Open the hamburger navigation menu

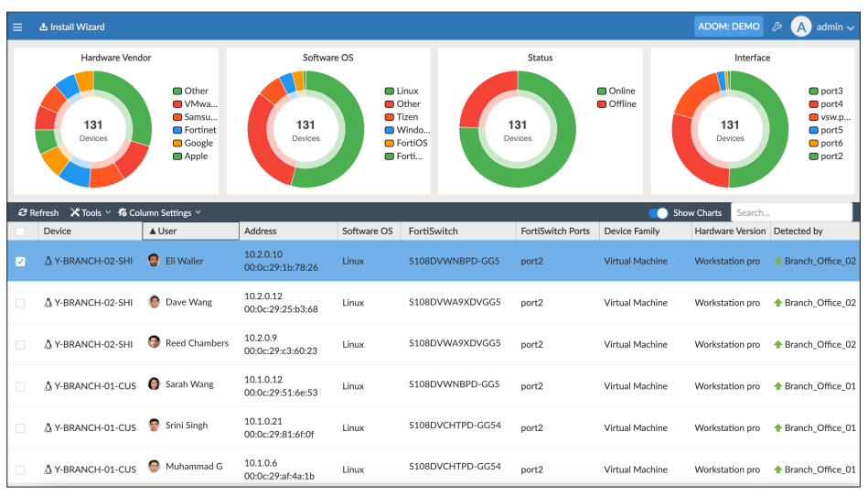[x=17, y=27]
